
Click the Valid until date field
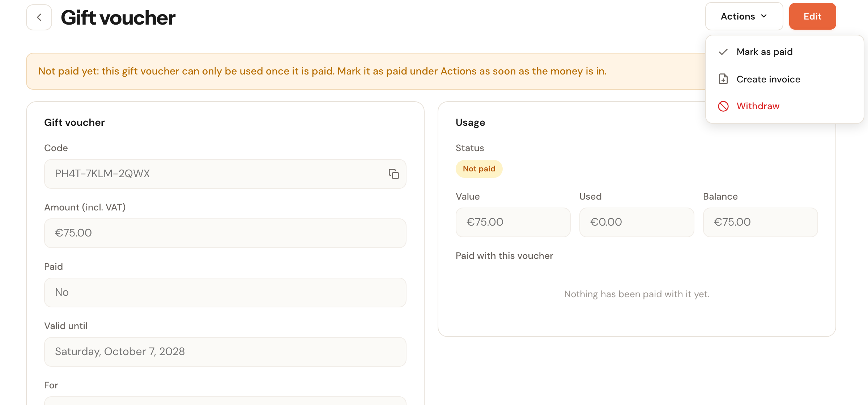point(225,352)
